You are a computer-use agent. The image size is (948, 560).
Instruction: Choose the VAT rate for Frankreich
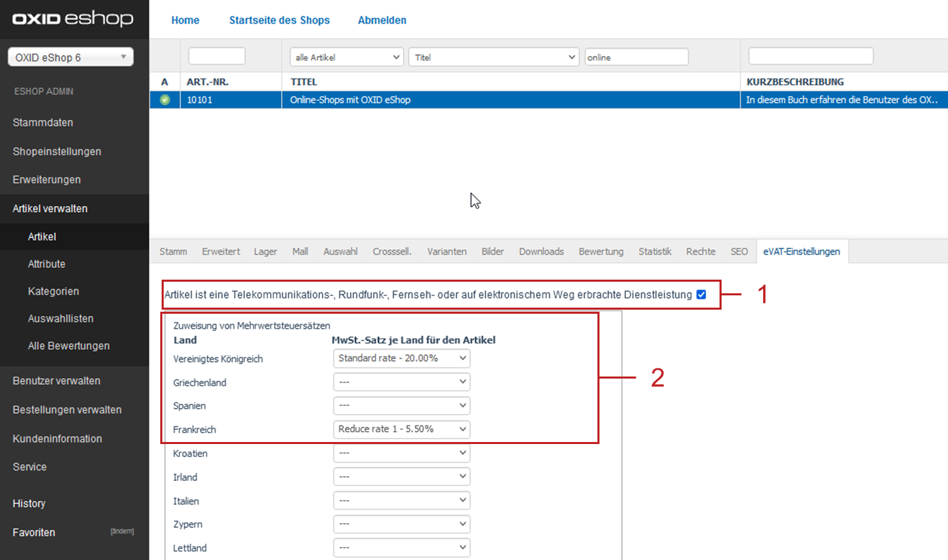pos(402,429)
